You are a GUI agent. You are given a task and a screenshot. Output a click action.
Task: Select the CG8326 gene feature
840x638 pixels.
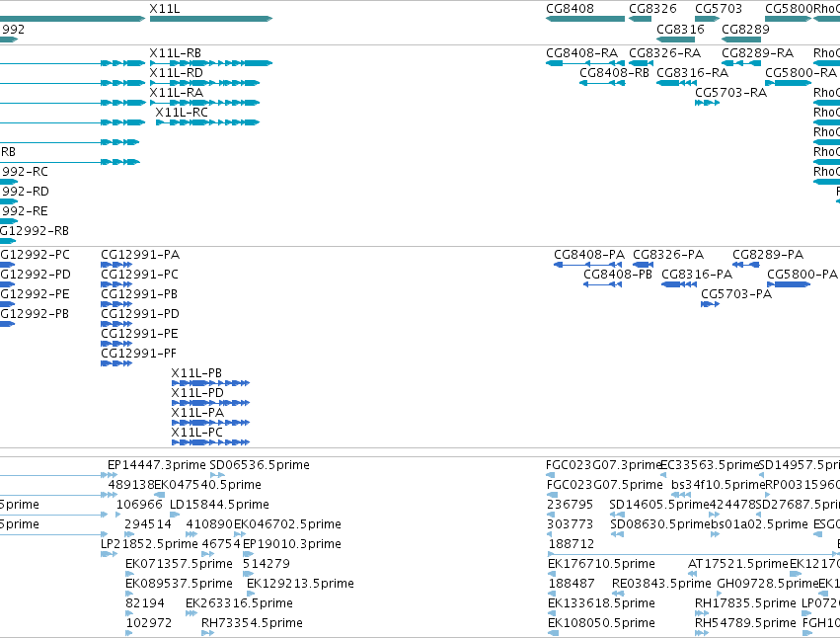(x=641, y=19)
